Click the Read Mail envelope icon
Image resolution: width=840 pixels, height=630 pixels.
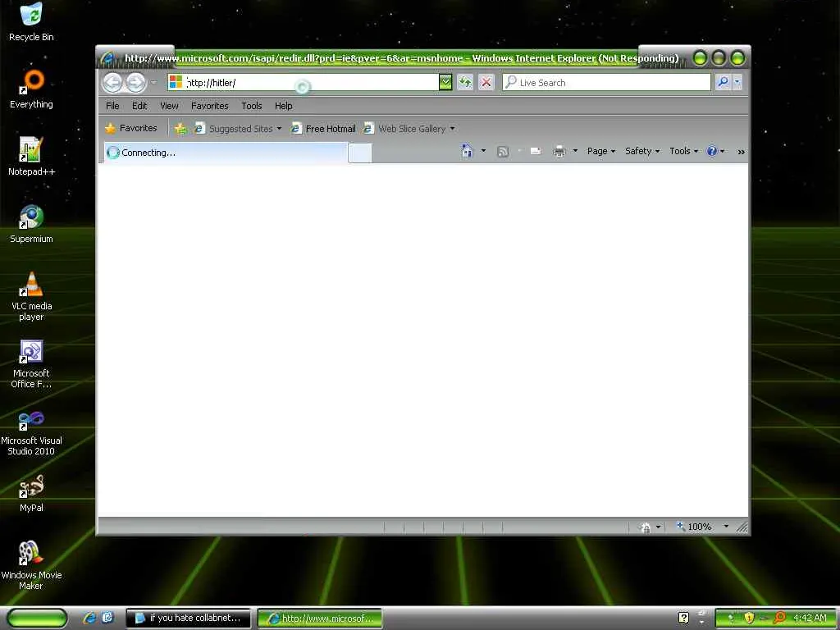(535, 152)
